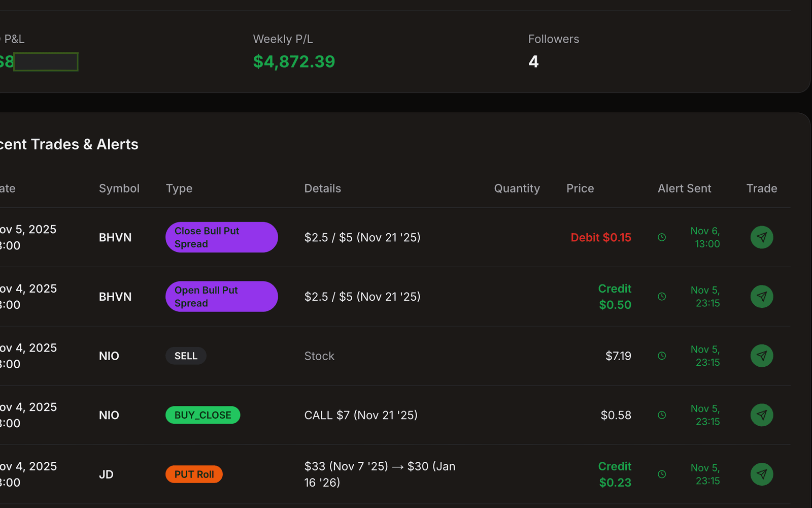Click NIO symbol in the SELL row

point(109,356)
